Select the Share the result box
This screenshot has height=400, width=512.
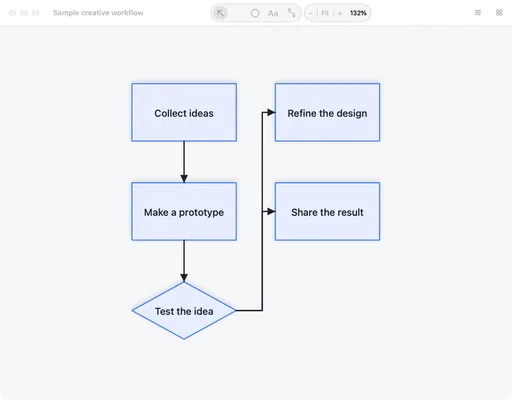coord(327,211)
